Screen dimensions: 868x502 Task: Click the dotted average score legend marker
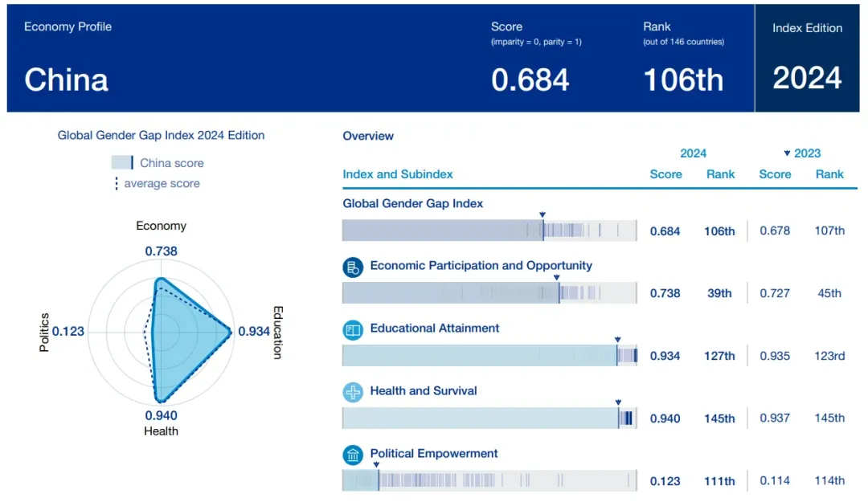(116, 184)
